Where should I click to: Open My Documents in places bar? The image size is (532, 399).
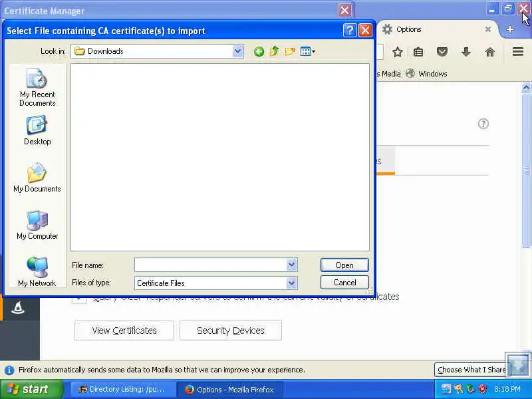[x=37, y=178]
